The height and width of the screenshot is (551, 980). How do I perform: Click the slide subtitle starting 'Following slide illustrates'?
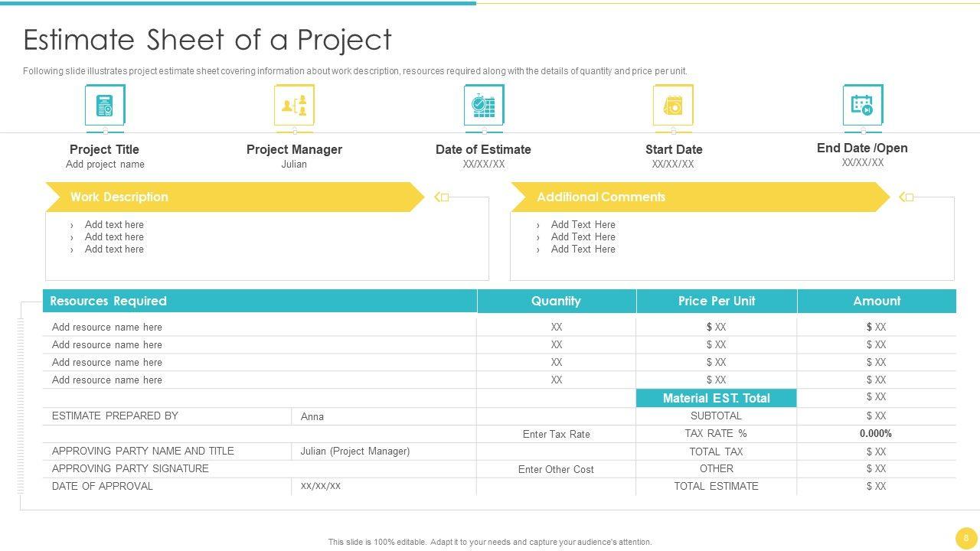(x=355, y=71)
